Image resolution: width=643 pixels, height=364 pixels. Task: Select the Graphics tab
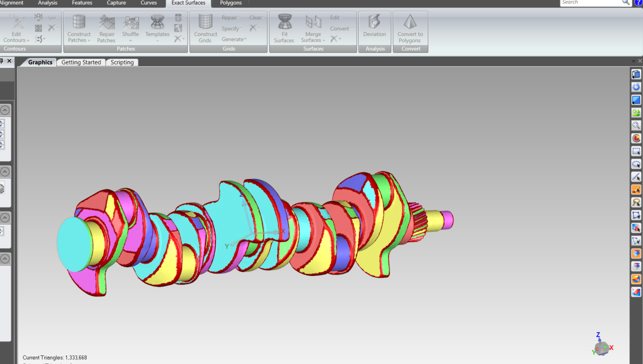40,62
